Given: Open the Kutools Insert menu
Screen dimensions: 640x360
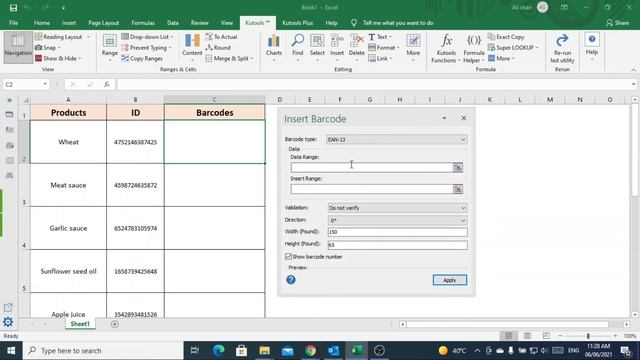Looking at the screenshot, I should click(x=337, y=47).
